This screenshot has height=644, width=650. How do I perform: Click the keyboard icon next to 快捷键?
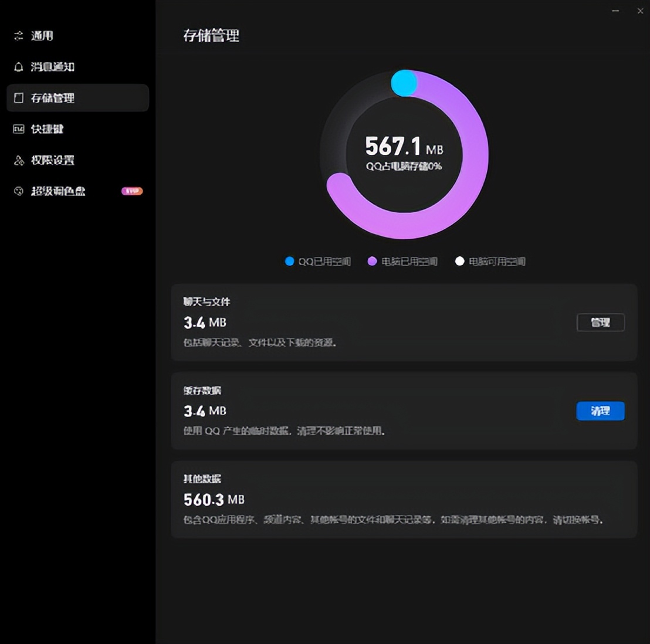click(x=18, y=129)
